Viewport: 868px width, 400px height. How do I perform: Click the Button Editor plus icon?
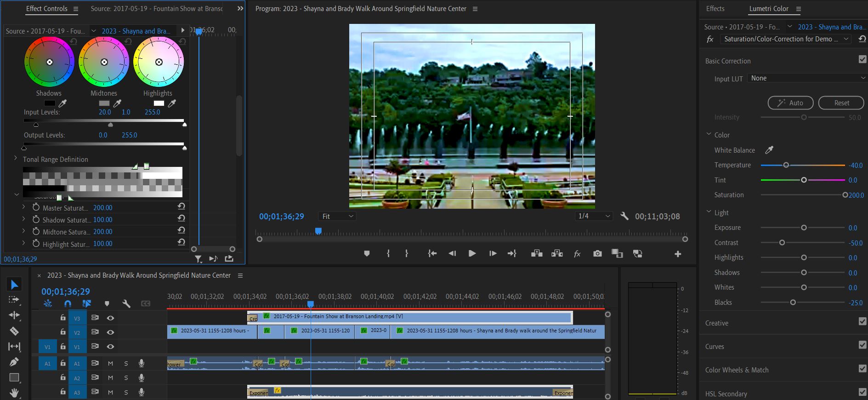click(x=678, y=254)
